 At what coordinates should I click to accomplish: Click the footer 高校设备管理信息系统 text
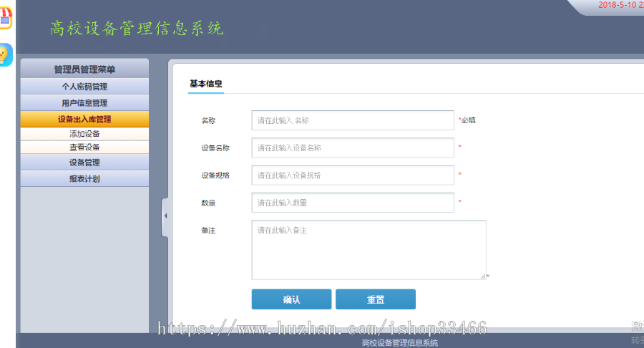pyautogui.click(x=399, y=343)
